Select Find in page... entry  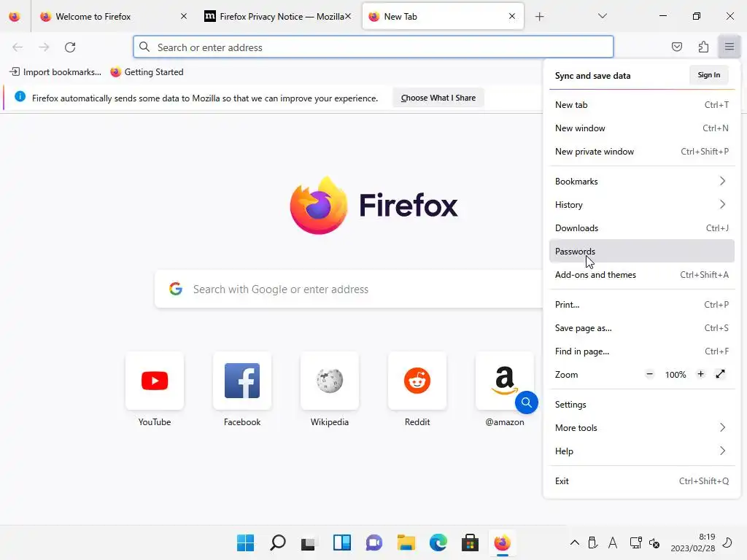642,351
